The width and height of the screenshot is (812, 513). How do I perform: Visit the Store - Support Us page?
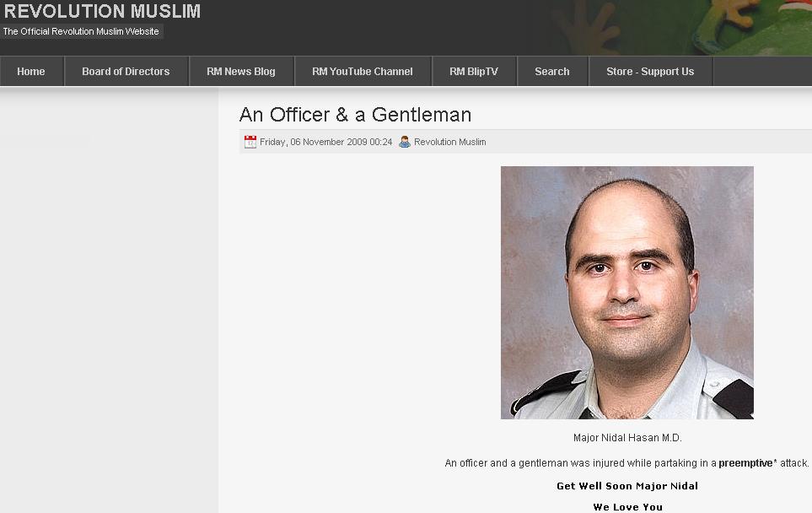point(650,72)
